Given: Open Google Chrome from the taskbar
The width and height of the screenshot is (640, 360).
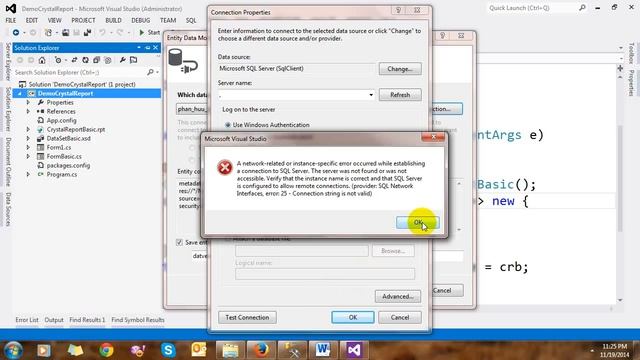Looking at the screenshot, I should tap(106, 350).
